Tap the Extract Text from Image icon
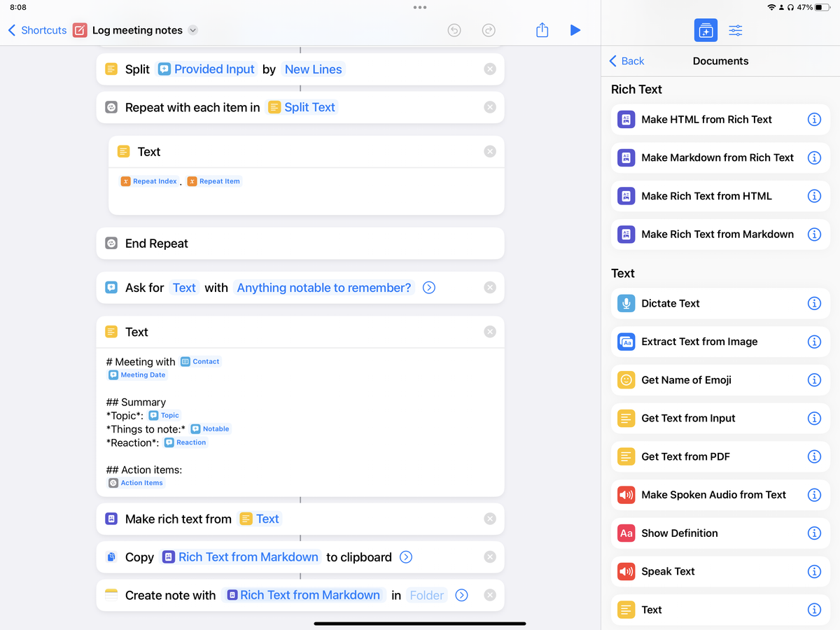 tap(626, 342)
